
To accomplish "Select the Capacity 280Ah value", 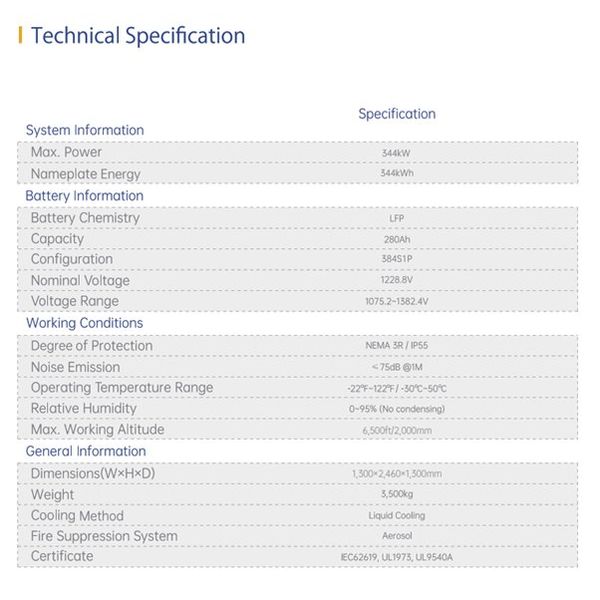I will click(397, 240).
